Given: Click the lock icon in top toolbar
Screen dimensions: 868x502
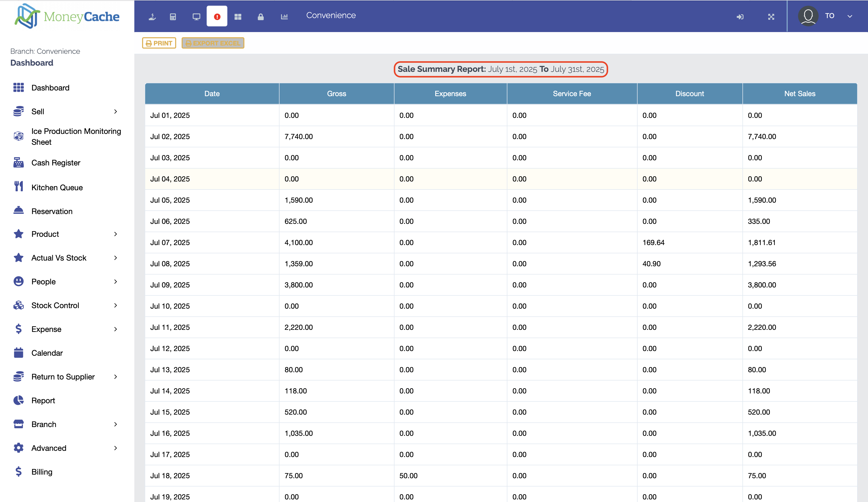Looking at the screenshot, I should pyautogui.click(x=261, y=17).
